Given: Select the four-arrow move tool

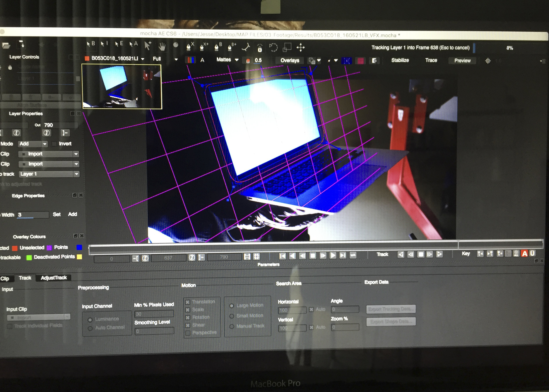Looking at the screenshot, I should click(300, 47).
